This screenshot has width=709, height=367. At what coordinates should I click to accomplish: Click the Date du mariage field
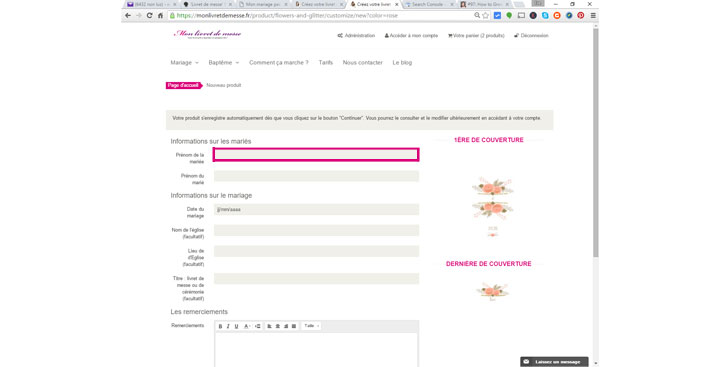316,209
